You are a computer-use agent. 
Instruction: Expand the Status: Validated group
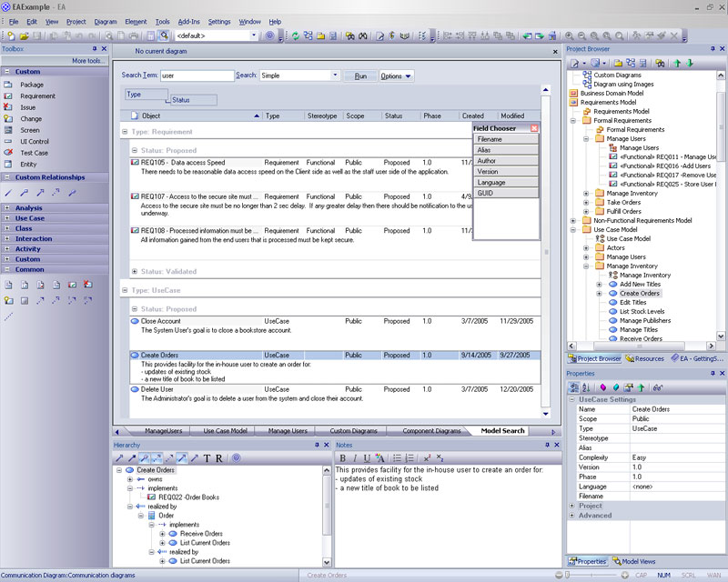(135, 271)
